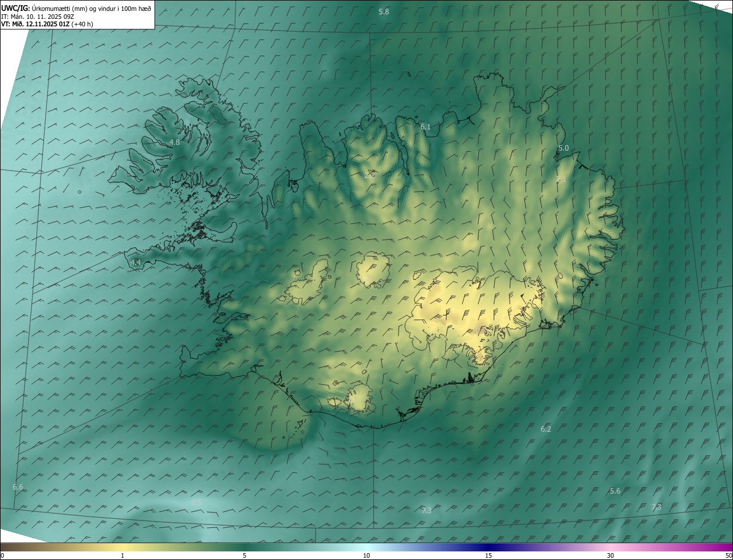
Task: Click the 5.0 value label in the northeast
Action: pyautogui.click(x=563, y=148)
